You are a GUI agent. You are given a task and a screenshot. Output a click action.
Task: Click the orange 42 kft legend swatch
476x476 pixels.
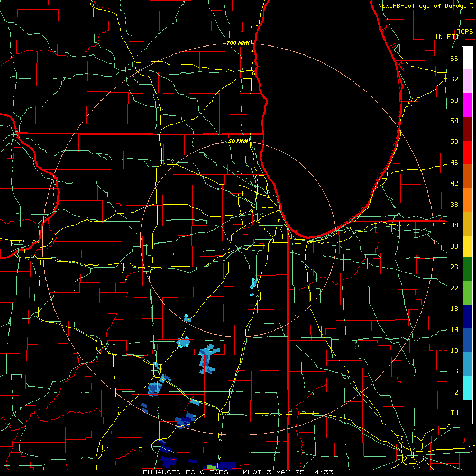point(467,199)
